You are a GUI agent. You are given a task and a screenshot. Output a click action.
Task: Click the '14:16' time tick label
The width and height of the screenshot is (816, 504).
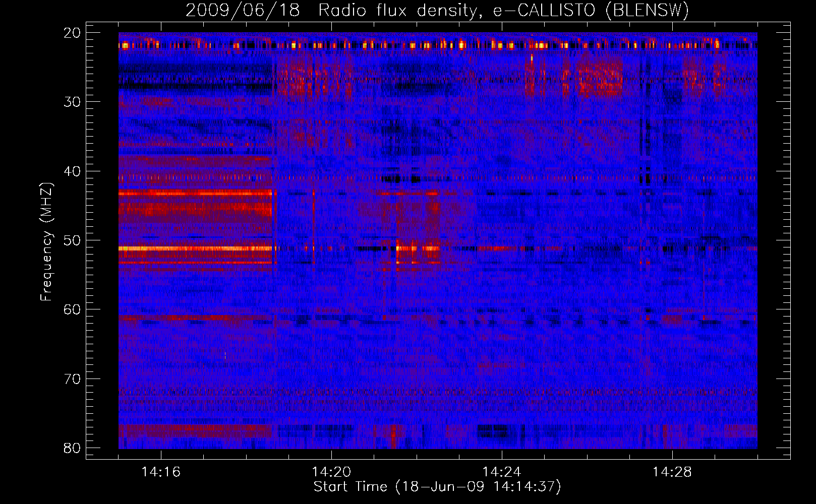161,472
